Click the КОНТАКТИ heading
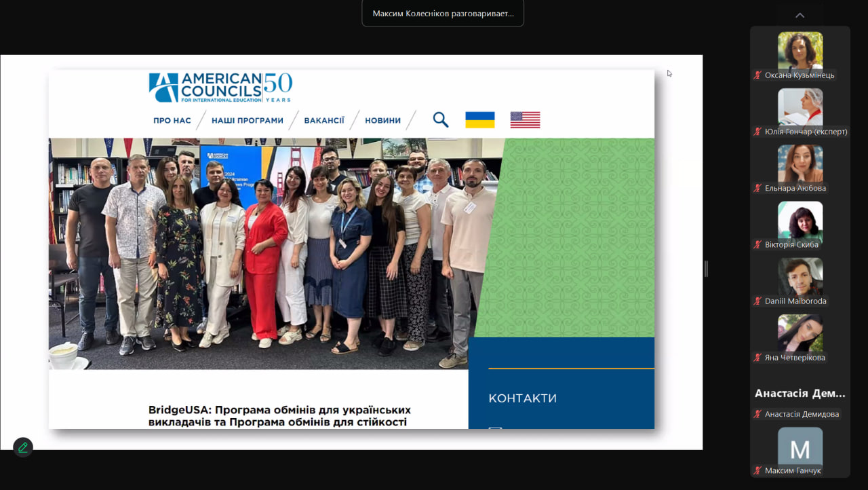Image resolution: width=868 pixels, height=490 pixels. click(523, 398)
